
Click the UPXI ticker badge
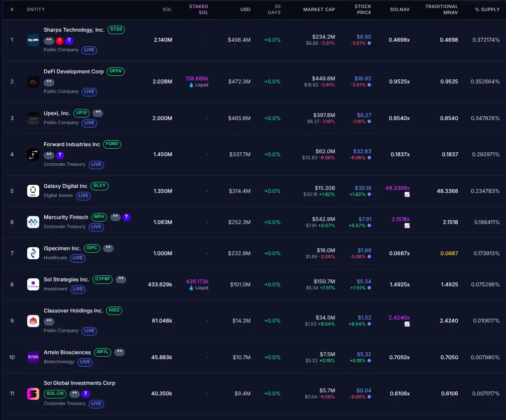[x=81, y=113]
